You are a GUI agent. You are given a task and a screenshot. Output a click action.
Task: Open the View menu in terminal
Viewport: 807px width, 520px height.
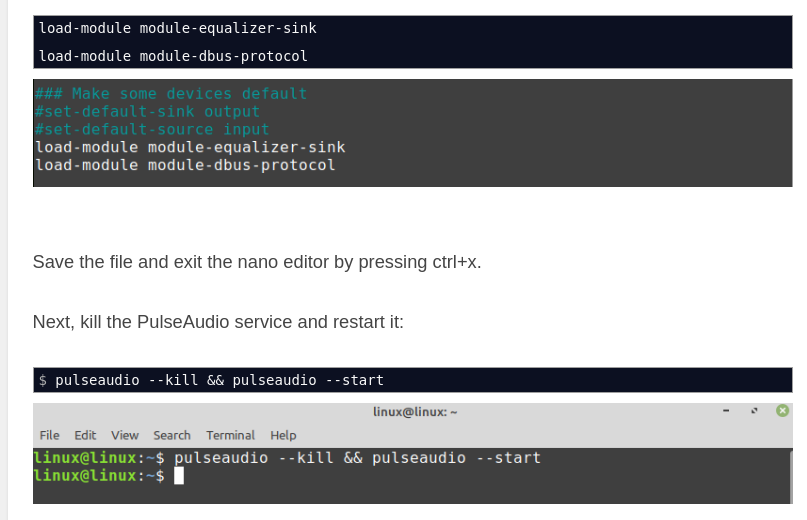(125, 436)
